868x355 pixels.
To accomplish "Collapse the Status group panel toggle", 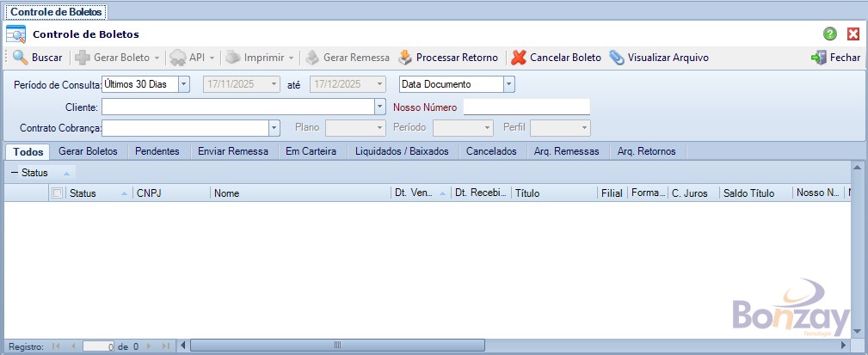I will 15,173.
